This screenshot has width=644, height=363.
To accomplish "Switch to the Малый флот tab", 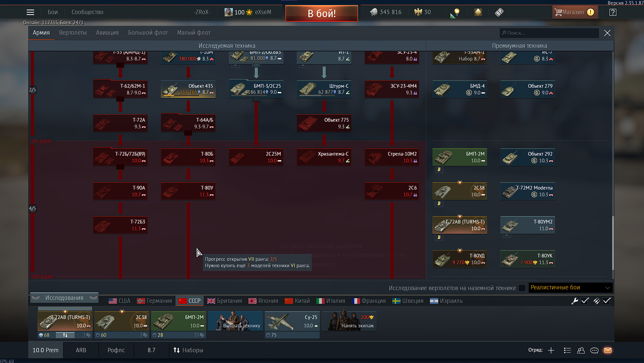I will coord(194,33).
